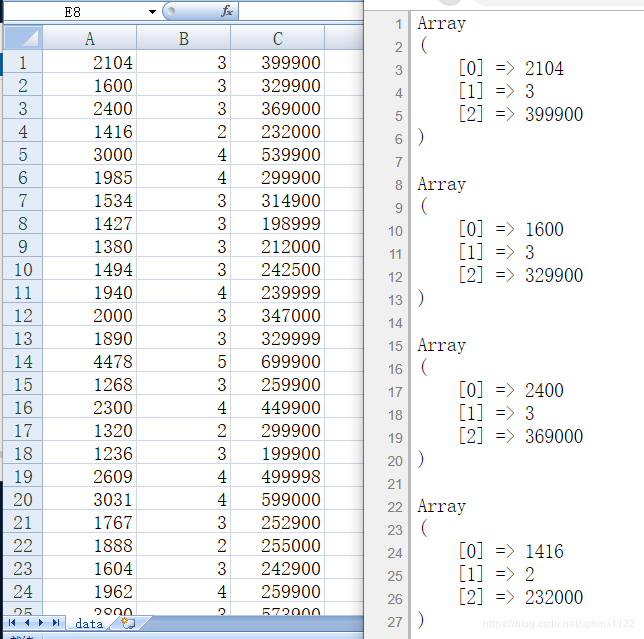Select column B header
The image size is (644, 639).
[x=183, y=38]
